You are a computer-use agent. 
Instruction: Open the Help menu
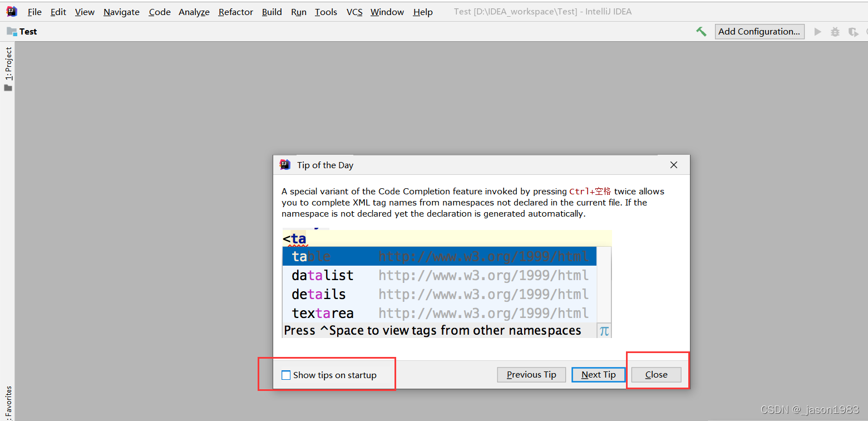[423, 12]
